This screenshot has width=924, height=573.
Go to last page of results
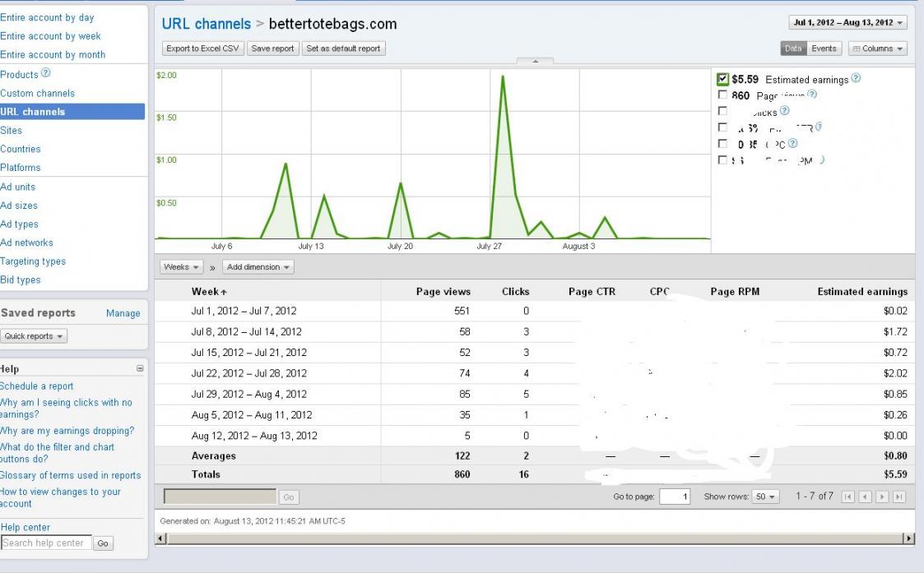click(898, 497)
